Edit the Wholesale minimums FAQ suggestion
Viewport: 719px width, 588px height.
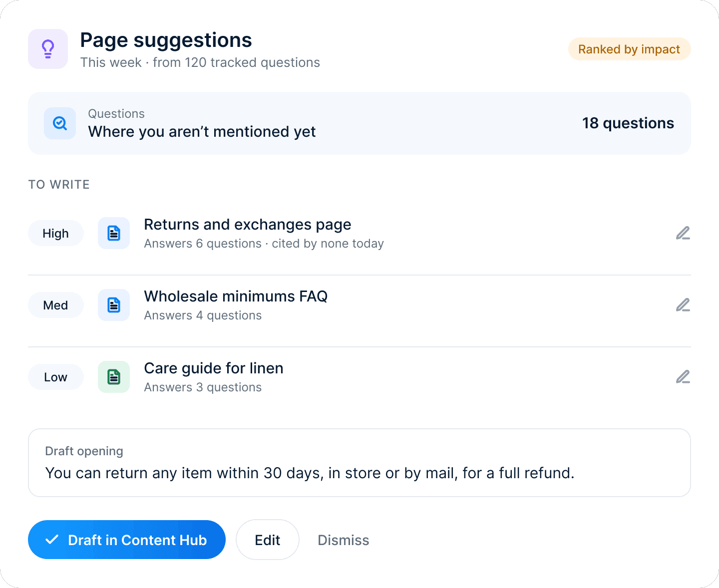pyautogui.click(x=683, y=305)
